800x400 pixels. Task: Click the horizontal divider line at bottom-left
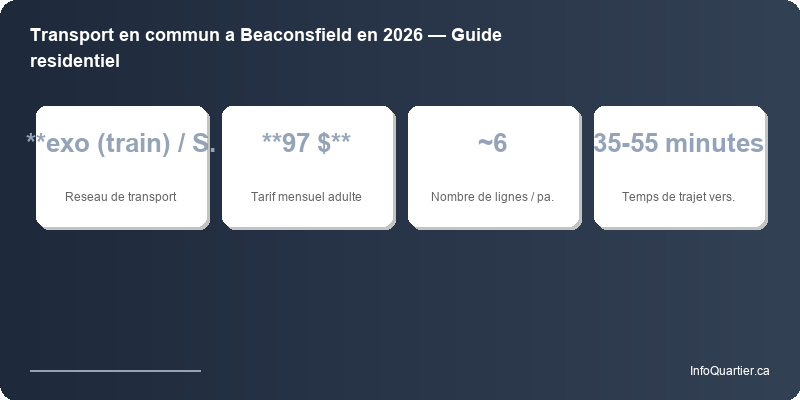115,370
